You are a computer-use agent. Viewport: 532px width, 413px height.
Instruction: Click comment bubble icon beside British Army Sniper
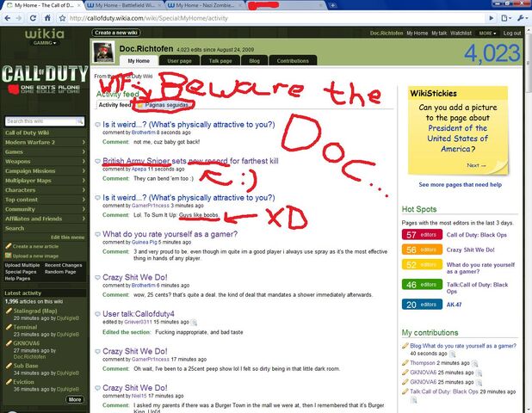(x=98, y=161)
